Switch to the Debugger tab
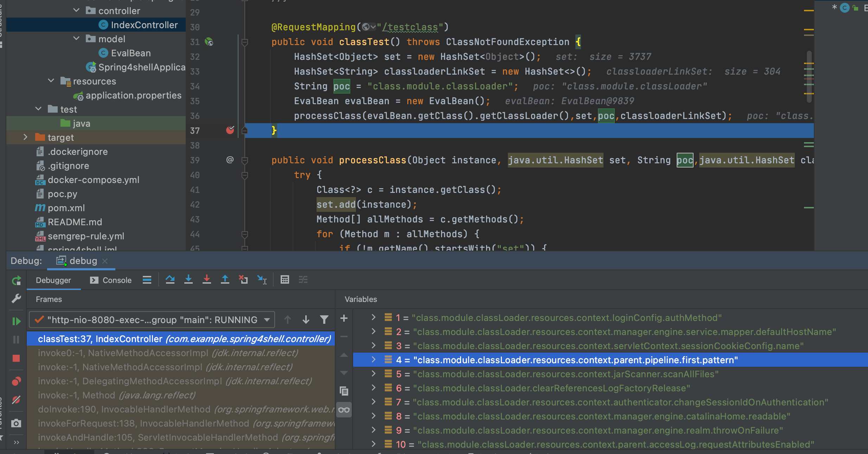The height and width of the screenshot is (454, 868). coord(53,280)
